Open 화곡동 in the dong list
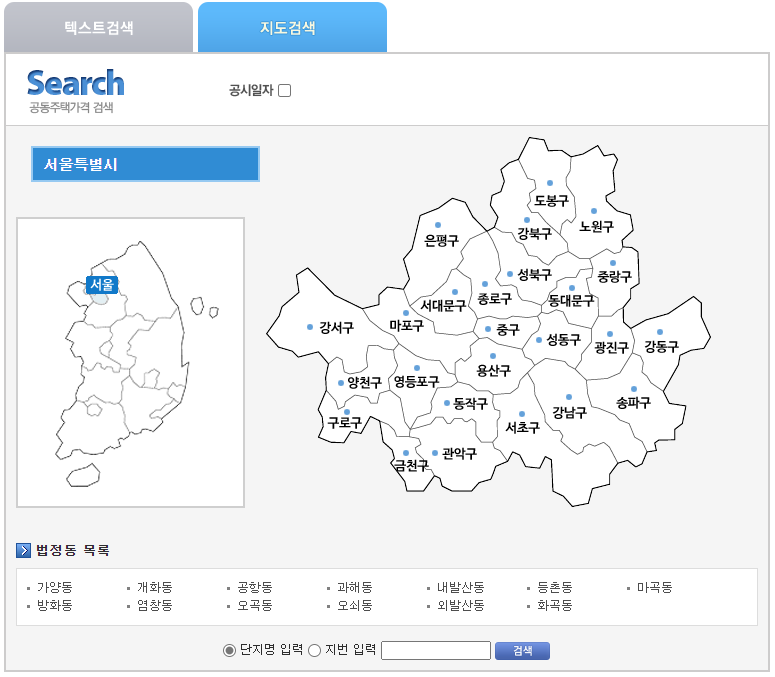Image resolution: width=775 pixels, height=677 pixels. pyautogui.click(x=555, y=605)
